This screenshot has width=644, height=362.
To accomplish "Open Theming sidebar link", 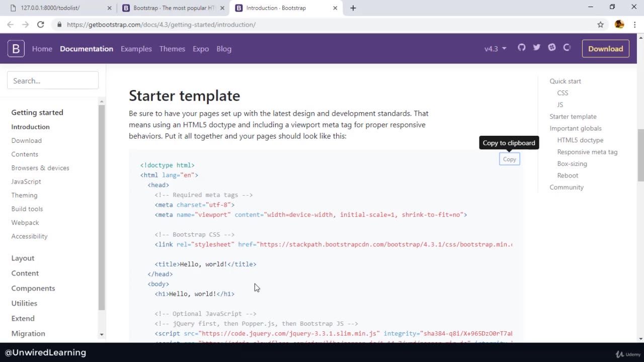I will click(24, 195).
